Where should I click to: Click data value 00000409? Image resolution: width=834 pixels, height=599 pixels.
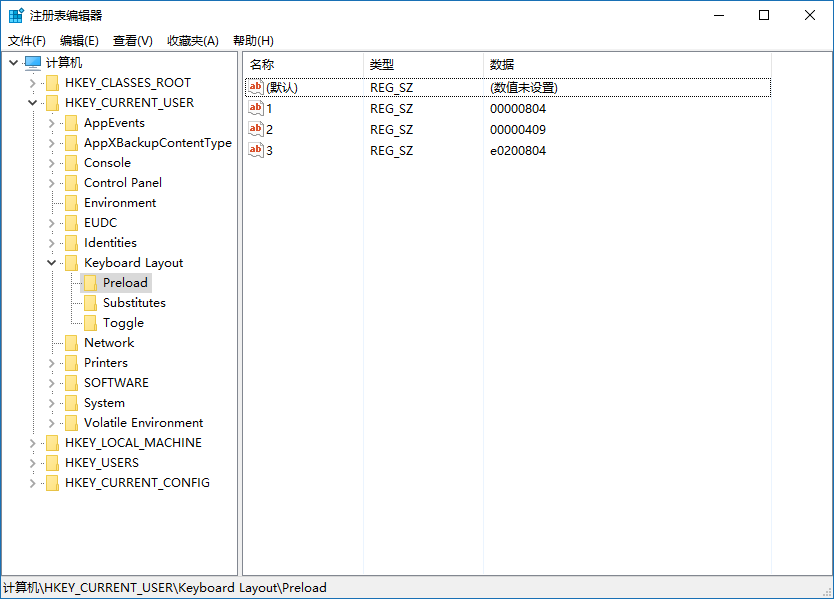click(518, 129)
